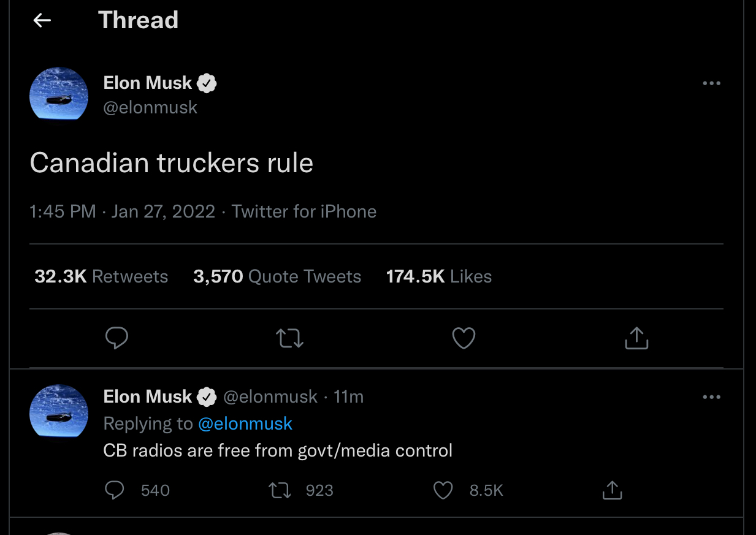Retweet the CB radios reply
Viewport: 756px width, 535px height.
[x=280, y=490]
